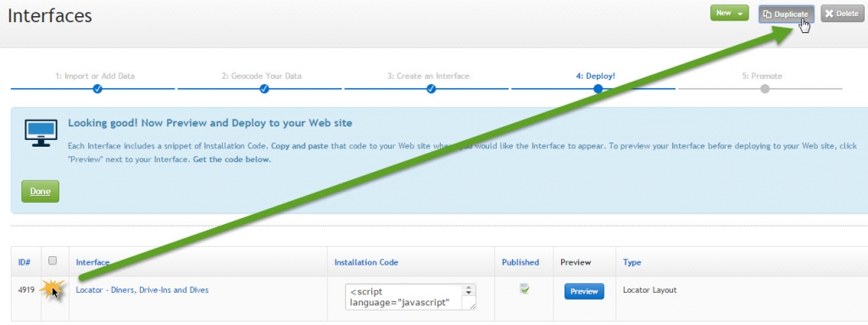Click the Delete button
Viewport: 868px width, 325px height.
tap(842, 14)
